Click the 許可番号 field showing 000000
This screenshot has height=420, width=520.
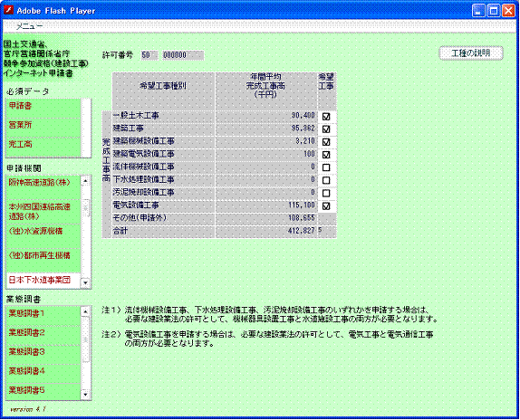pyautogui.click(x=183, y=55)
